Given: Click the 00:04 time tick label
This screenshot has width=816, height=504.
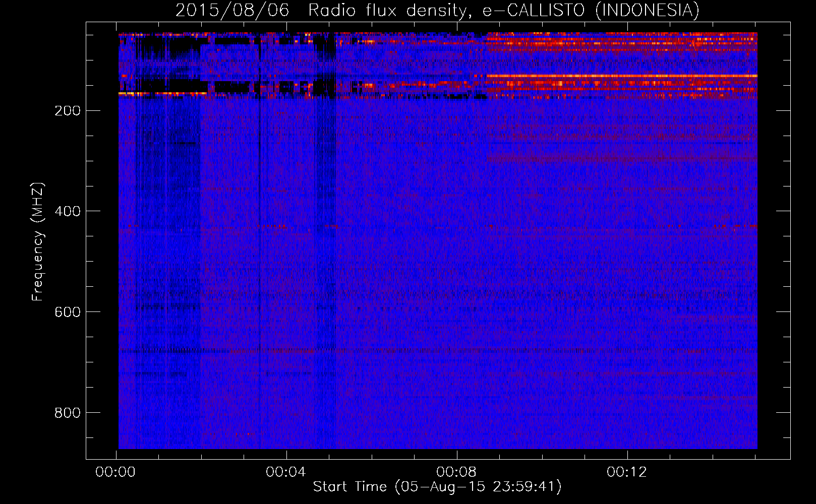Looking at the screenshot, I should [286, 472].
